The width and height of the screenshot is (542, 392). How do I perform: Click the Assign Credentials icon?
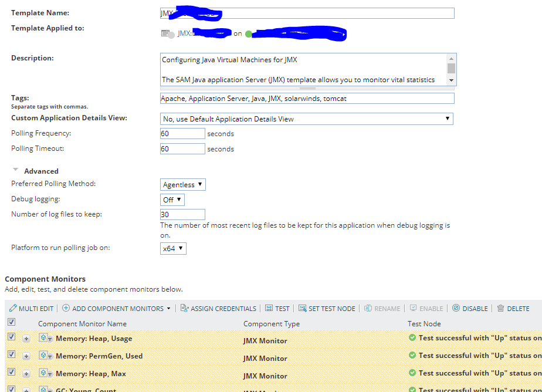pos(185,308)
